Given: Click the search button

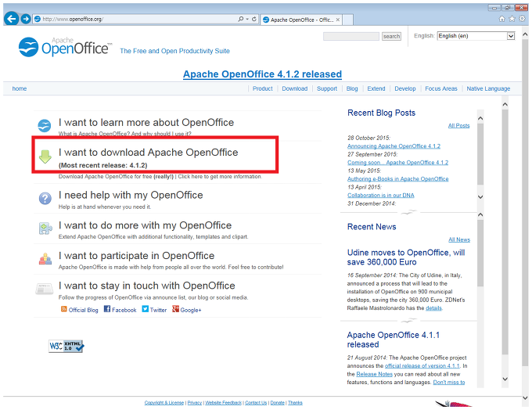Looking at the screenshot, I should point(391,36).
